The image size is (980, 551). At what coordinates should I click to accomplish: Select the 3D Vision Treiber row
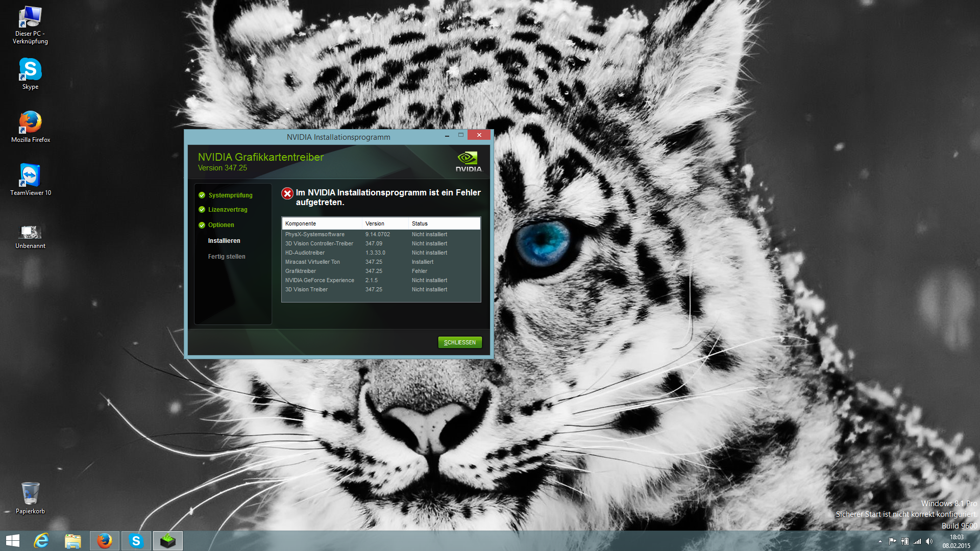tap(381, 289)
